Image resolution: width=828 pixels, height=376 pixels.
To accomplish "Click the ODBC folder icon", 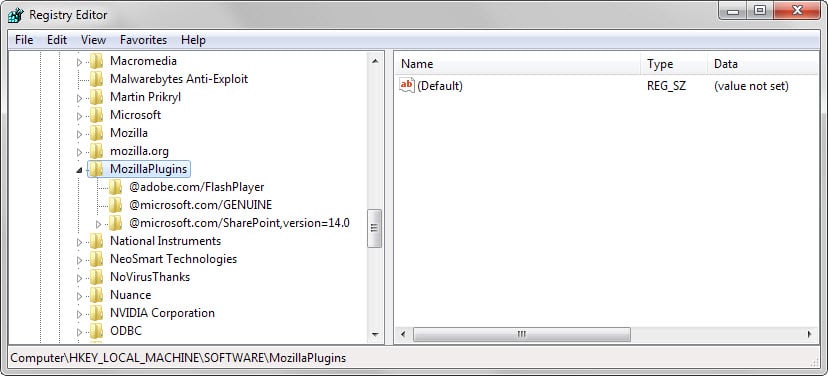I will [96, 331].
